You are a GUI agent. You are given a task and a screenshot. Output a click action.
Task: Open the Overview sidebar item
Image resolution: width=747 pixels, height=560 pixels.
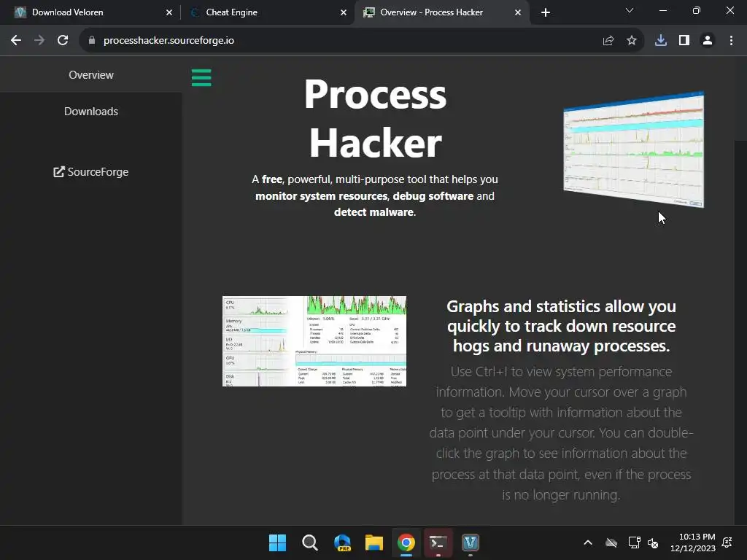[x=91, y=75]
